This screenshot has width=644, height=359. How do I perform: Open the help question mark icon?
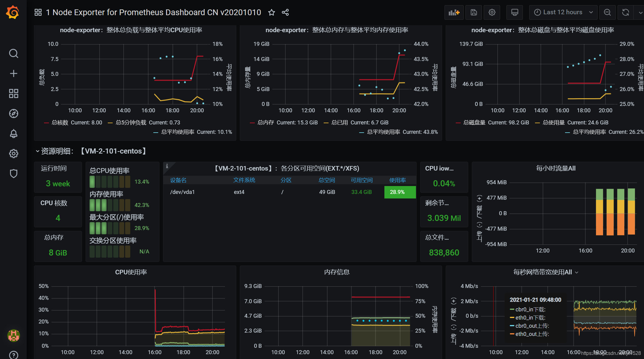click(14, 355)
